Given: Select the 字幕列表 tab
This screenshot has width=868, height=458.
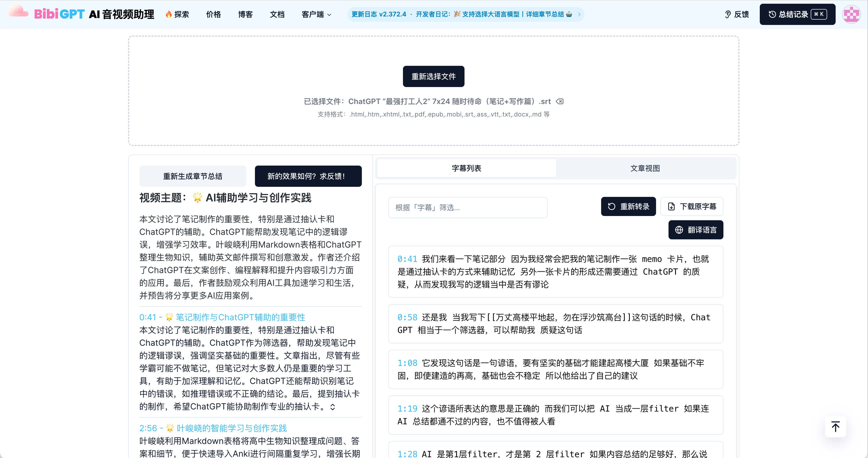Looking at the screenshot, I should (x=466, y=168).
